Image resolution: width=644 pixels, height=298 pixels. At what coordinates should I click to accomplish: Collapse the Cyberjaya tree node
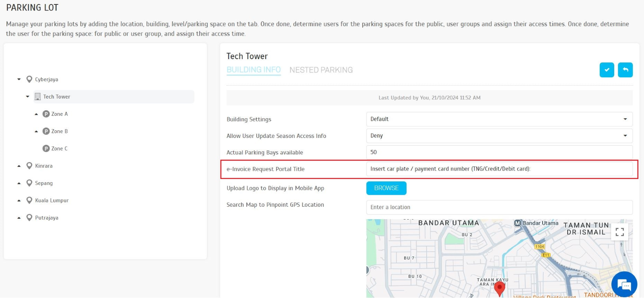[x=19, y=79]
